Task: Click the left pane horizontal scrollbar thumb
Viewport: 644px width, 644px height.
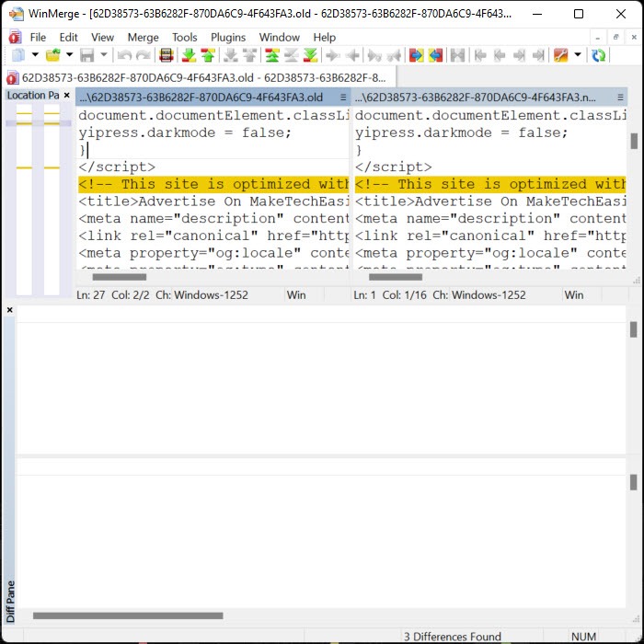Action: tap(119, 277)
